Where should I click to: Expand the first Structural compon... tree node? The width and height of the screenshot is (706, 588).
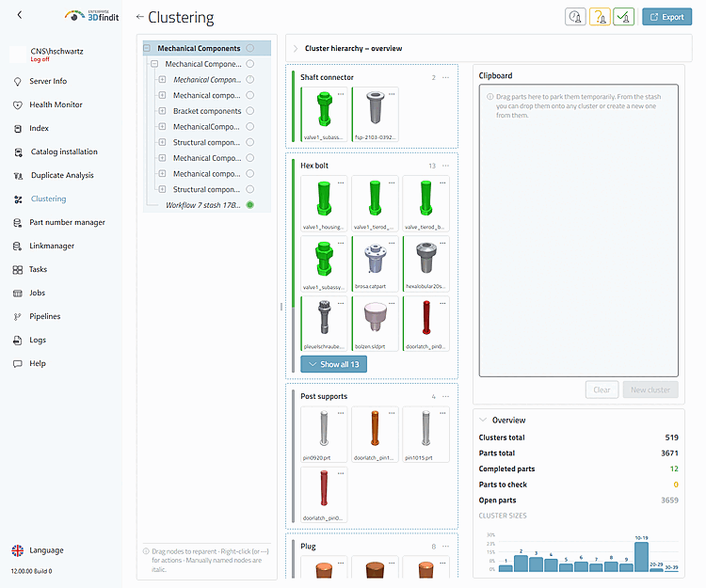162,142
